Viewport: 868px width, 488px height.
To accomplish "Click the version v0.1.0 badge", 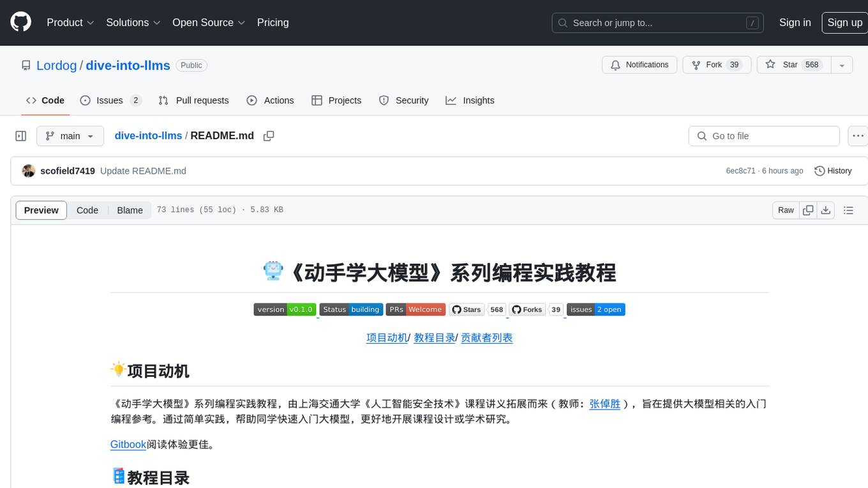I will (285, 310).
